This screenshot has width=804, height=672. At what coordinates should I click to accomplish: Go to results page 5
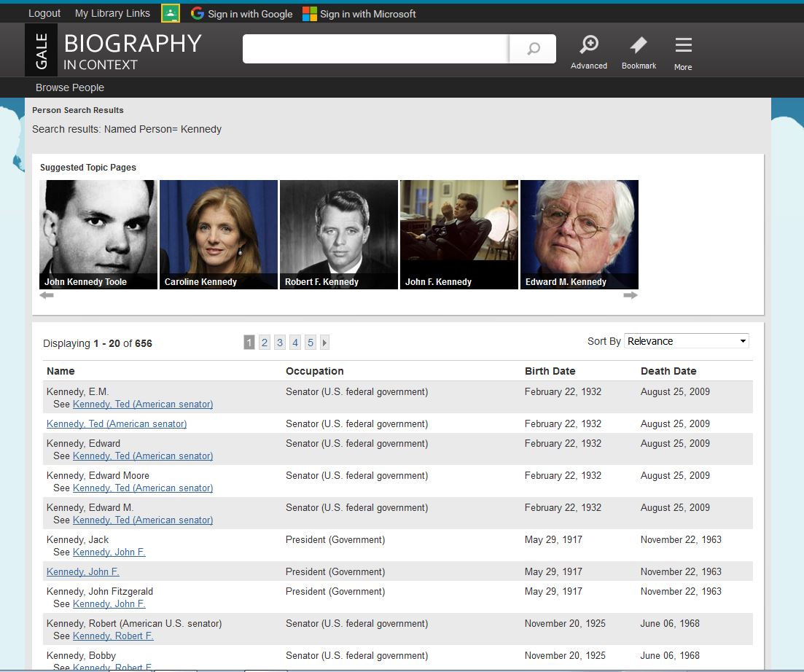click(311, 343)
